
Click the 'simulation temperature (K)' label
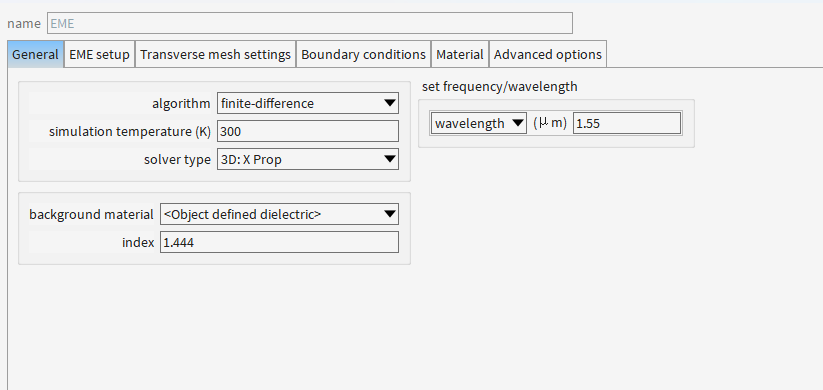[130, 132]
